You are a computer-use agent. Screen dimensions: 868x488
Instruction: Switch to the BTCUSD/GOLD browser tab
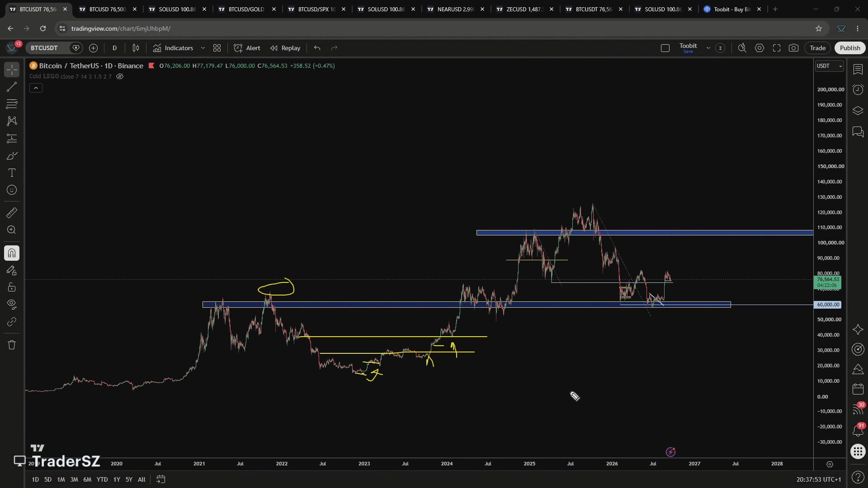(247, 9)
